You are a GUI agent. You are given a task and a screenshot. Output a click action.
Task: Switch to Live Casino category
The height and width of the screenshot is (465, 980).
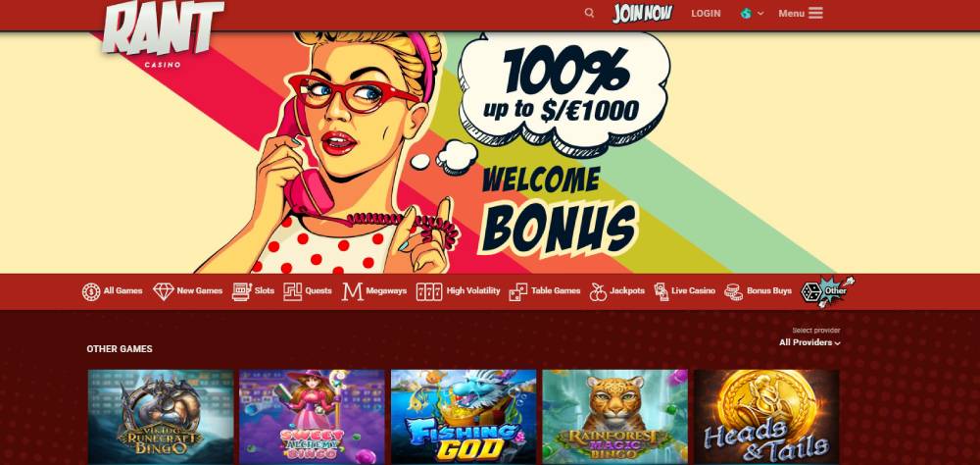(x=684, y=291)
